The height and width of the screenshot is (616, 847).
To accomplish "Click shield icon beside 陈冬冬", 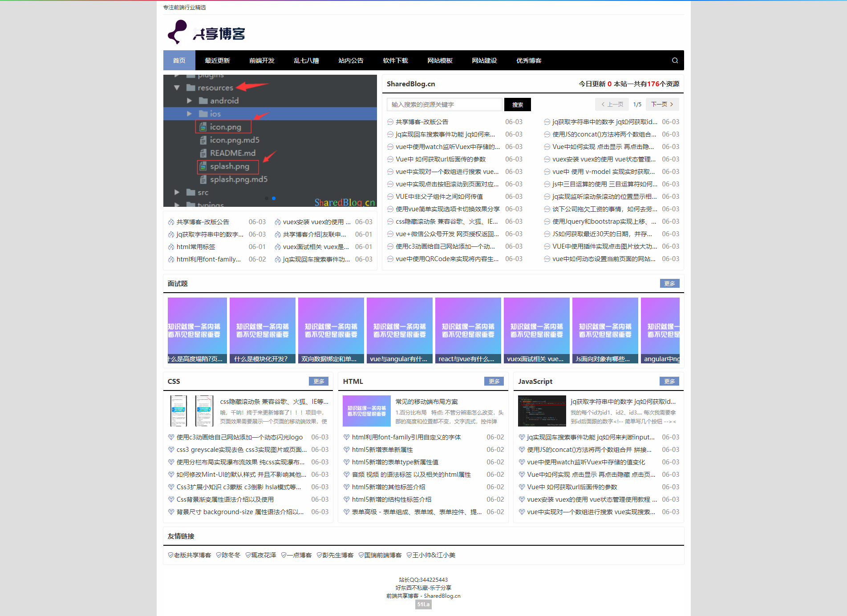I will [219, 555].
